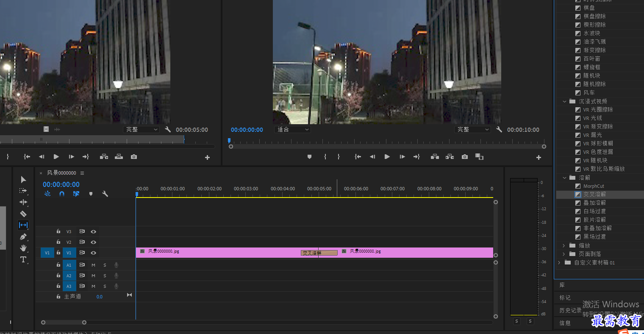Open the 风景0000000 timeline panel menu
644x334 pixels.
point(82,173)
